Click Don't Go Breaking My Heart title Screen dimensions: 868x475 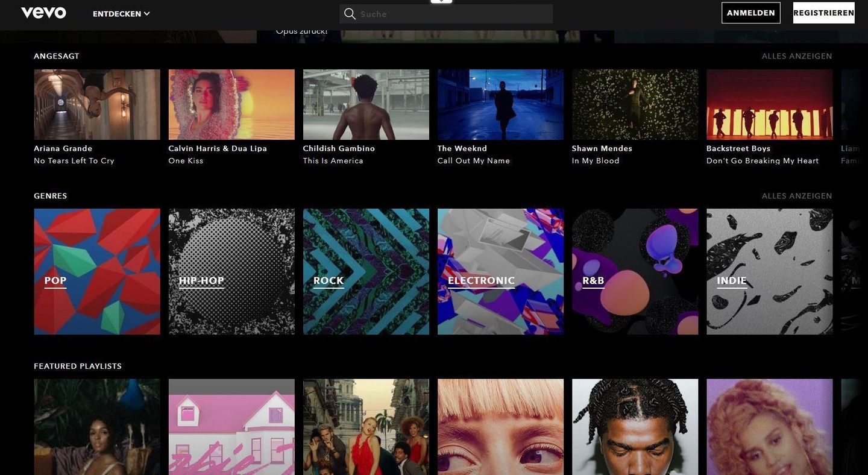763,161
